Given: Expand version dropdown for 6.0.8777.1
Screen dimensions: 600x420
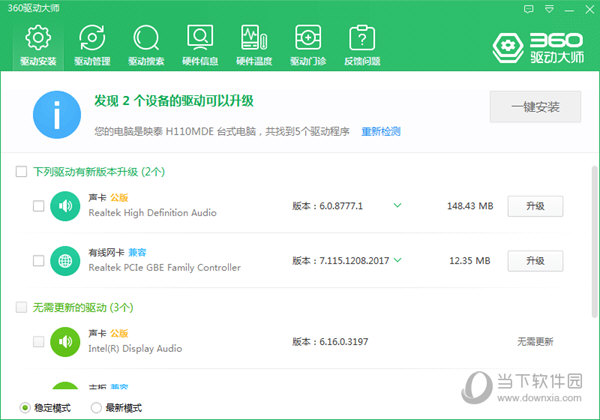Looking at the screenshot, I should (x=398, y=205).
